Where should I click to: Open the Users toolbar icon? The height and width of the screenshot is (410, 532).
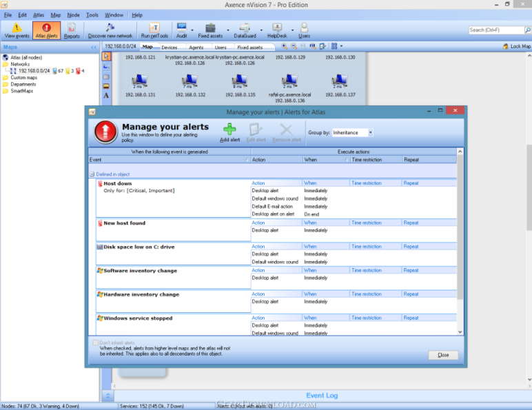click(x=304, y=30)
